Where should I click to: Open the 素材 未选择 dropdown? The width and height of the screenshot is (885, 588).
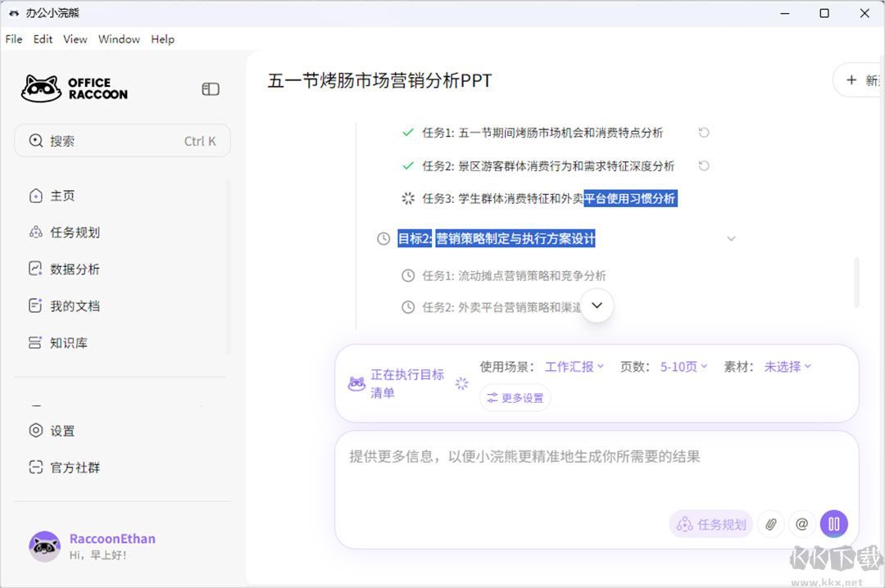787,367
